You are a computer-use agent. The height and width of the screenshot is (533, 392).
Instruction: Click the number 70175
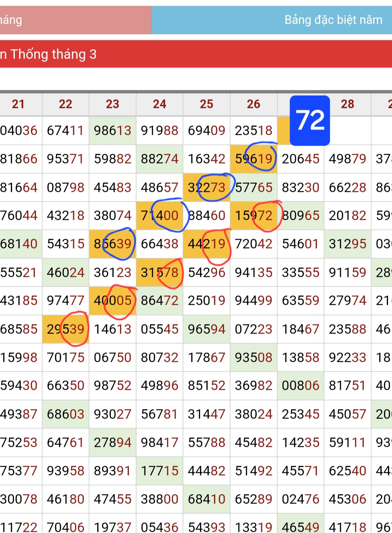point(66,358)
